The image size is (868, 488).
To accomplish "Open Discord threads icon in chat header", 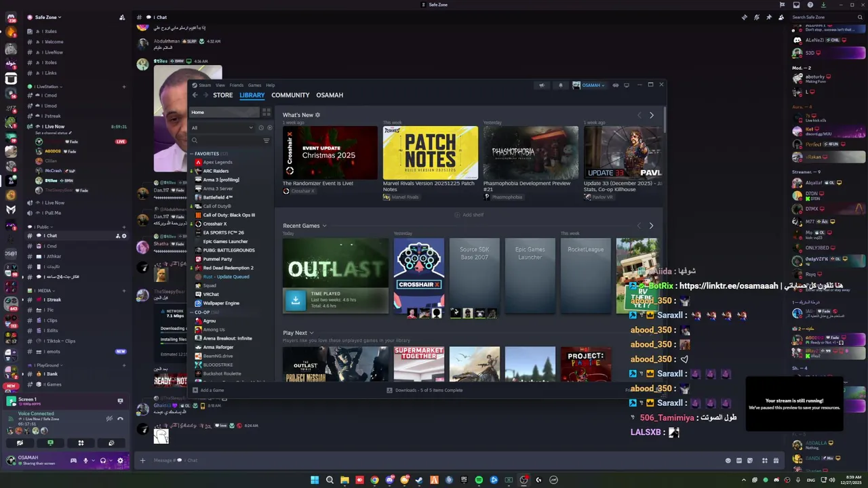I will tap(745, 17).
